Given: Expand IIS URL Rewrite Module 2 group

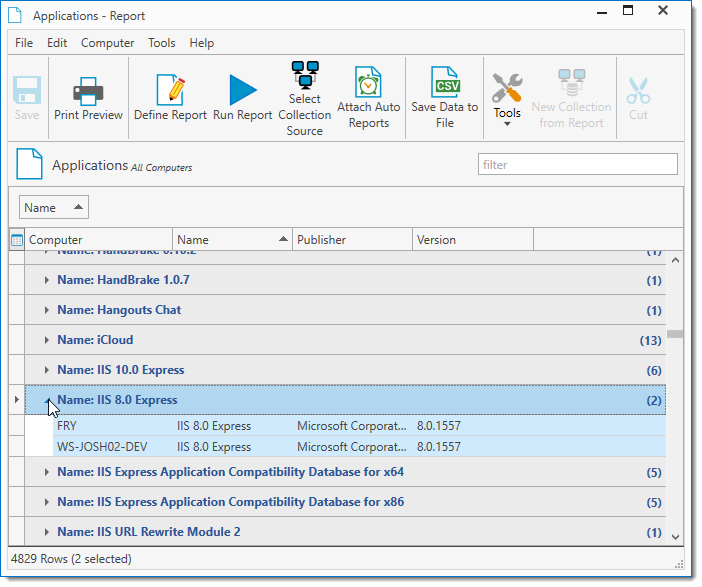Looking at the screenshot, I should [x=47, y=532].
